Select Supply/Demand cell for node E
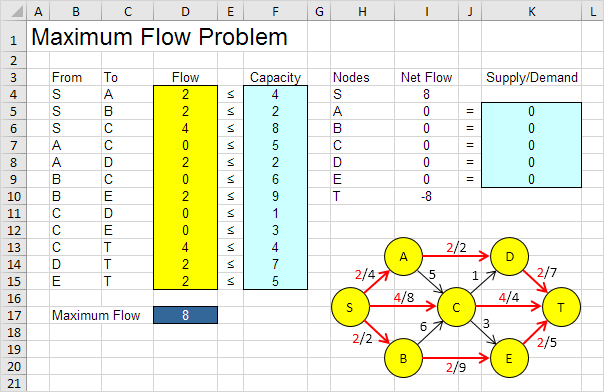This screenshot has width=604, height=392. pos(531,179)
